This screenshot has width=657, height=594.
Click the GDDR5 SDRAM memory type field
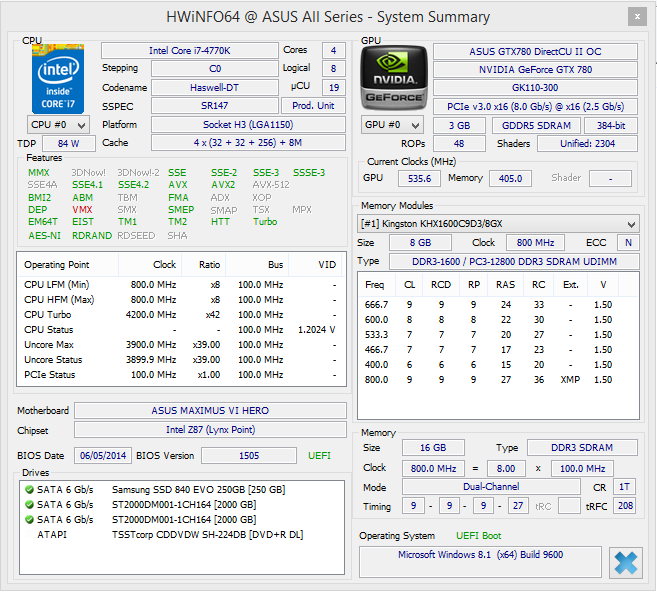(536, 125)
